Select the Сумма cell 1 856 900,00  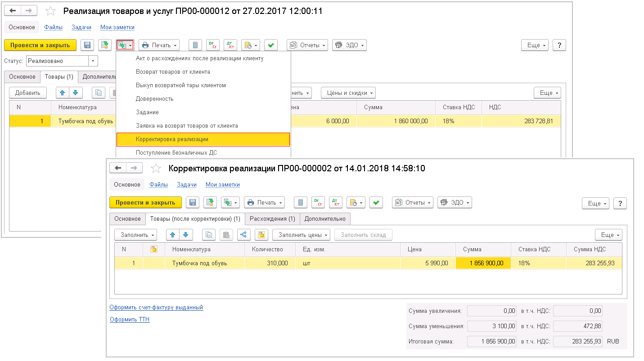pyautogui.click(x=483, y=263)
